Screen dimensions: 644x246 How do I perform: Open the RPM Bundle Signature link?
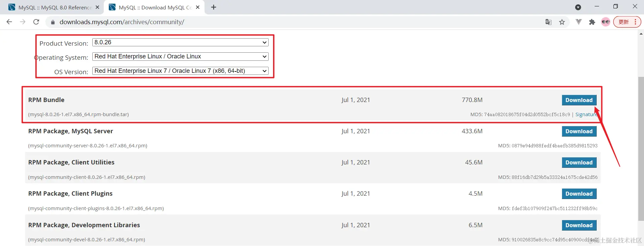(587, 114)
